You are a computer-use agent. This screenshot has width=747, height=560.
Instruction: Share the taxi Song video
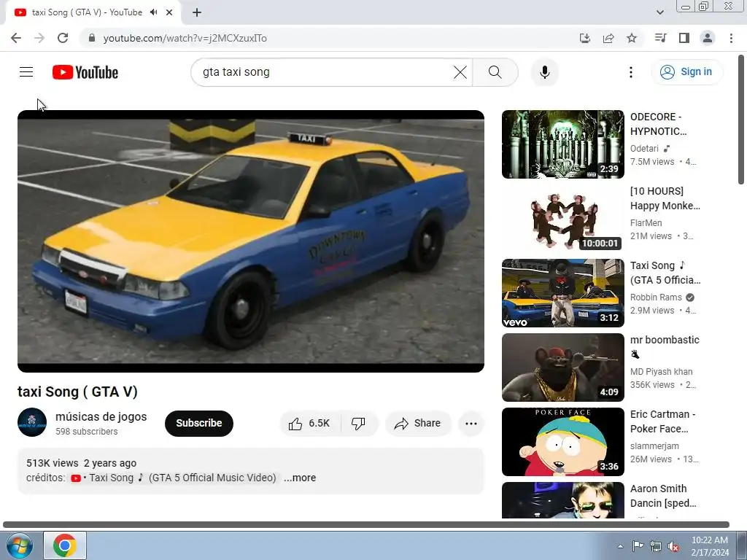[x=418, y=424]
